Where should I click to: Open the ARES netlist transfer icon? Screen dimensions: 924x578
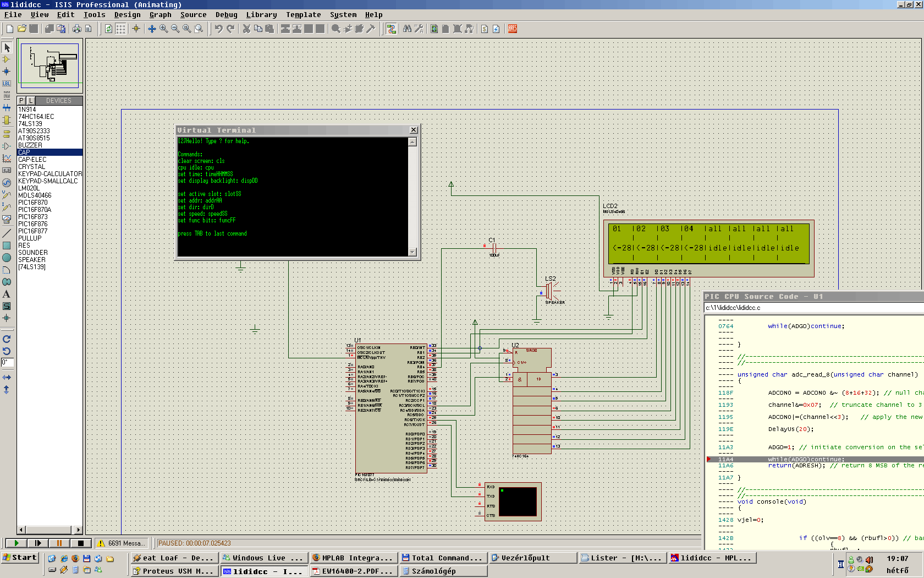click(x=513, y=29)
